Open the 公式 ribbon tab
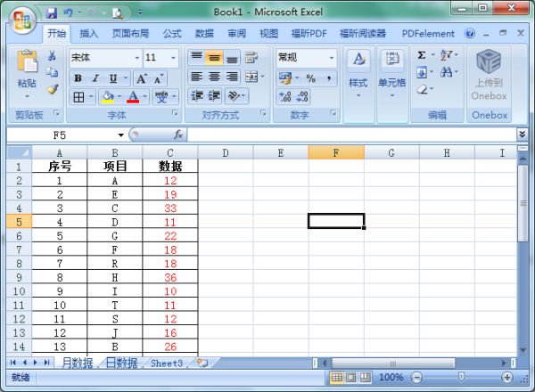This screenshot has height=392, width=535. click(171, 33)
